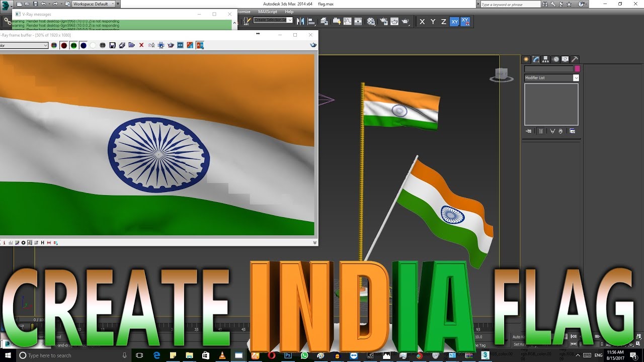Screen dimensions: 644x362
Task: Open WhatsApp from the taskbar
Action: click(304, 355)
